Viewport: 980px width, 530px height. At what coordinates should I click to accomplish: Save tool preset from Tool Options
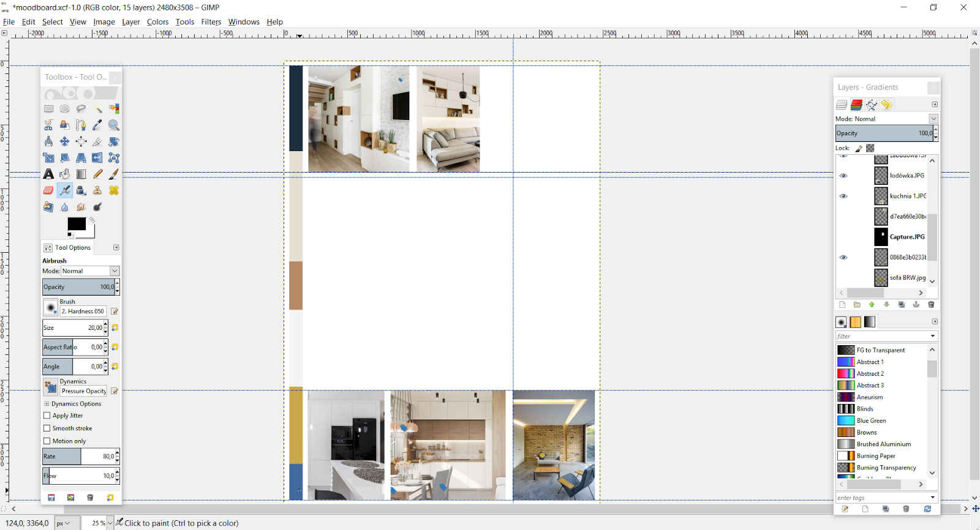point(51,498)
